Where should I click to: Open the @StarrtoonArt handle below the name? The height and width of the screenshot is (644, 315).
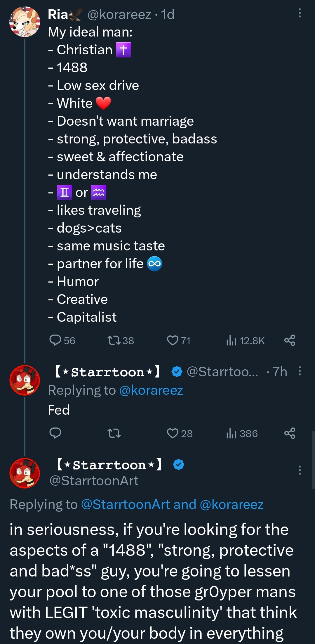(x=94, y=481)
